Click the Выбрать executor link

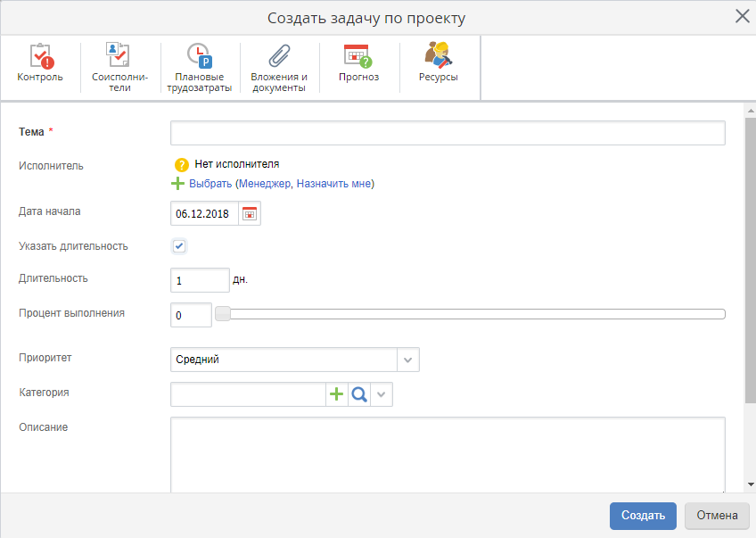coord(210,184)
